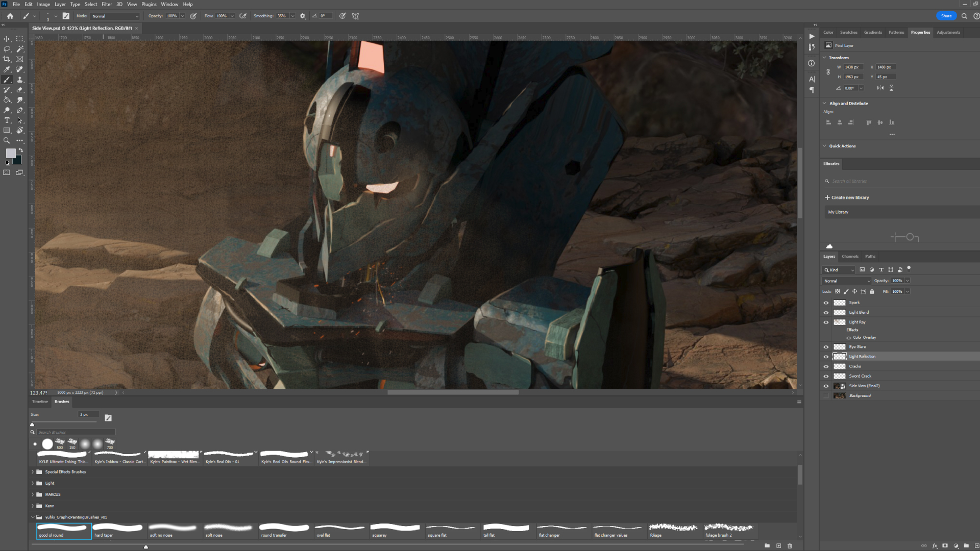Open the Filter menu
The height and width of the screenshot is (551, 980).
point(106,4)
